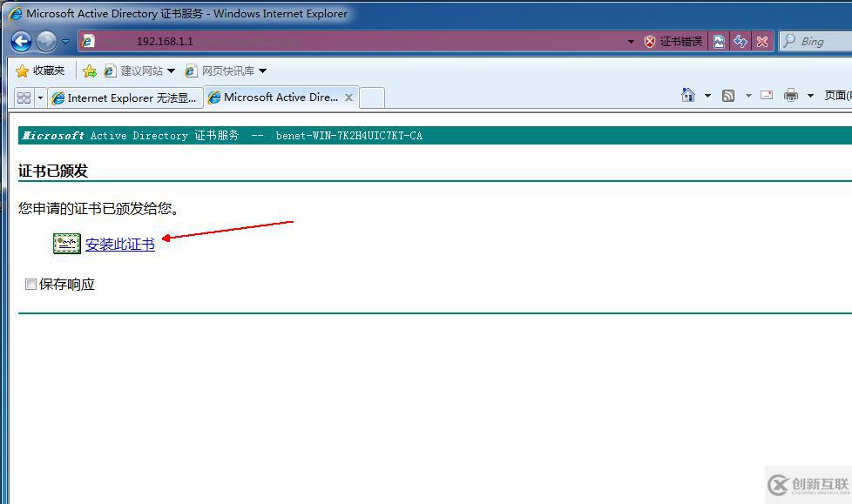The width and height of the screenshot is (852, 504).
Task: Refresh the page with refresh icon
Action: 740,41
